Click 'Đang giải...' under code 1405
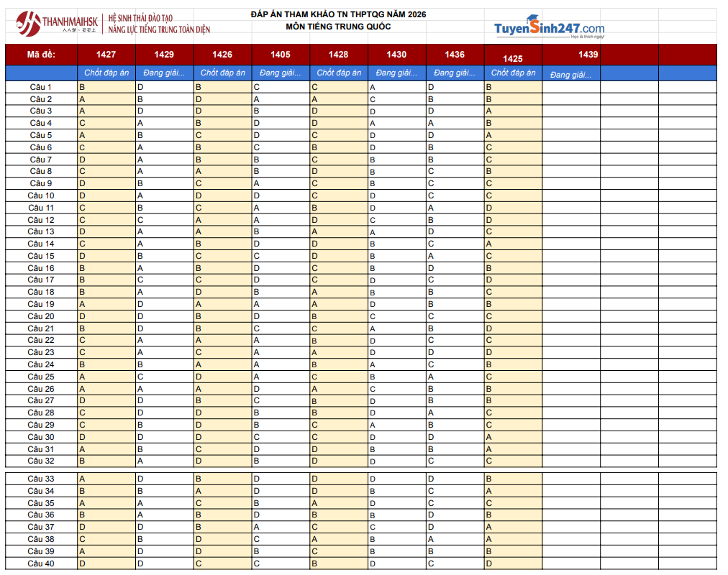 [x=281, y=73]
